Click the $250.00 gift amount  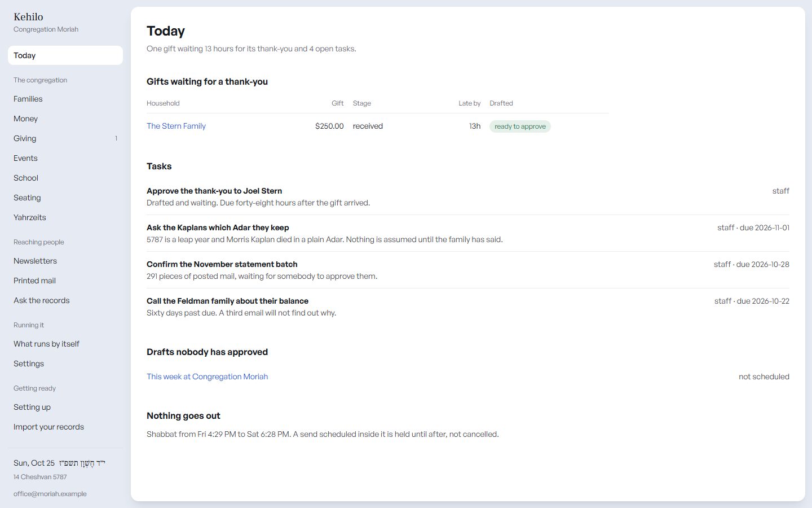tap(329, 126)
